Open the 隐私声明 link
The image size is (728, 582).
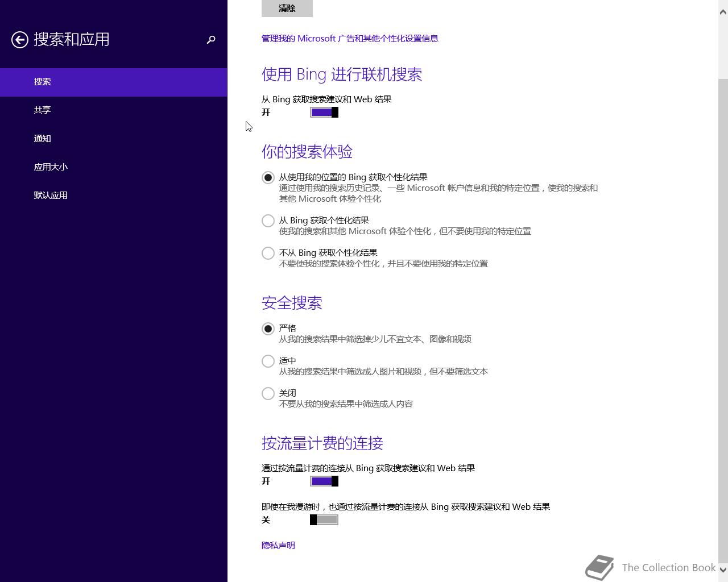[x=278, y=546]
